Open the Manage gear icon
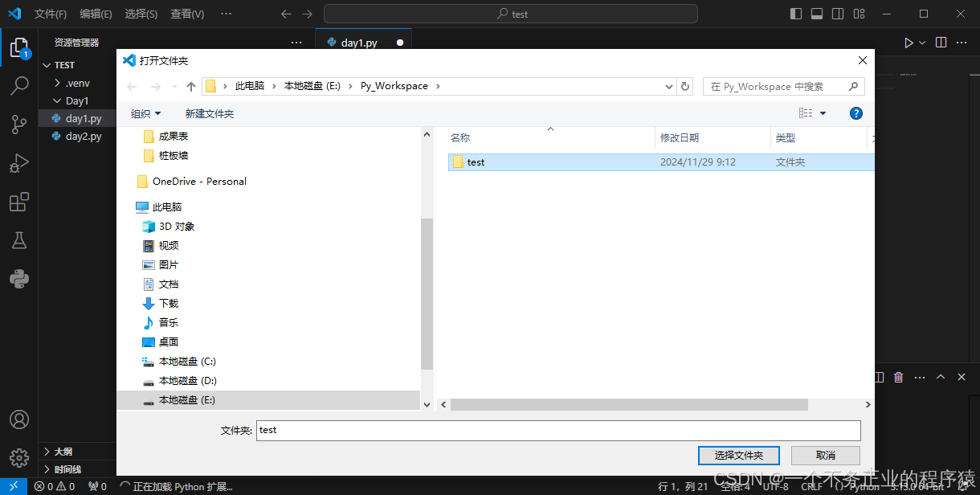The image size is (980, 495). pyautogui.click(x=19, y=457)
